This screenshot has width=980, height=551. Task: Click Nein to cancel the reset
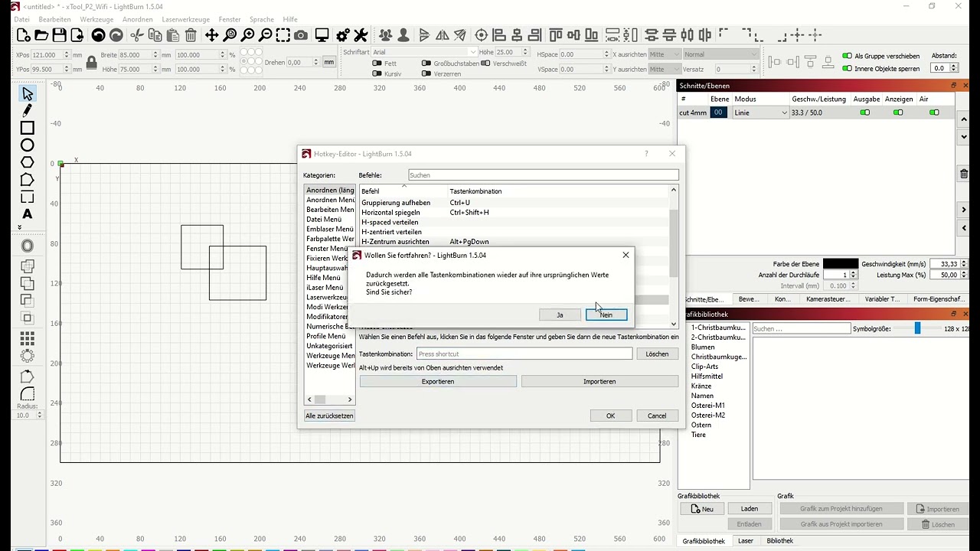click(x=606, y=315)
